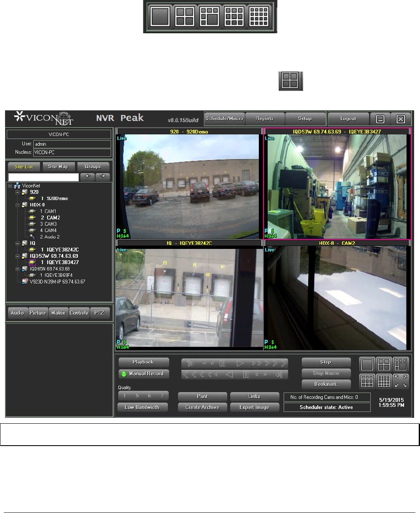Click camera icon for 1 920Demo
420x513 pixels.
(x=32, y=198)
